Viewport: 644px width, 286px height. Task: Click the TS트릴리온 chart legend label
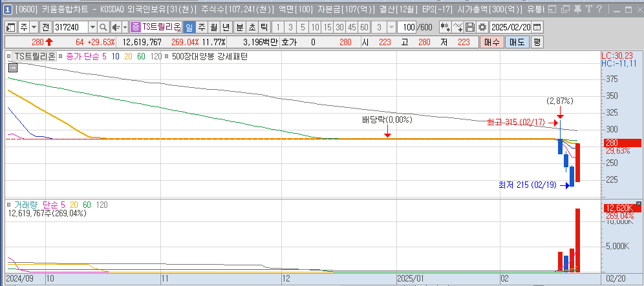tap(34, 57)
